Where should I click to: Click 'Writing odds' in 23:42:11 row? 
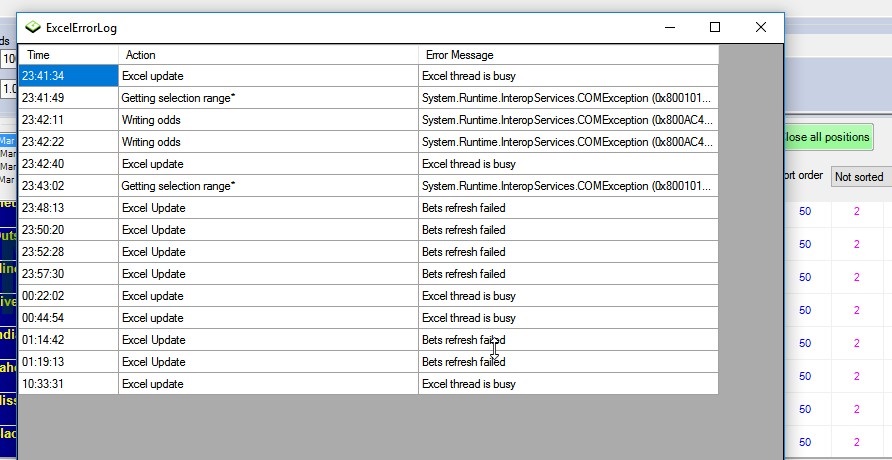151,120
